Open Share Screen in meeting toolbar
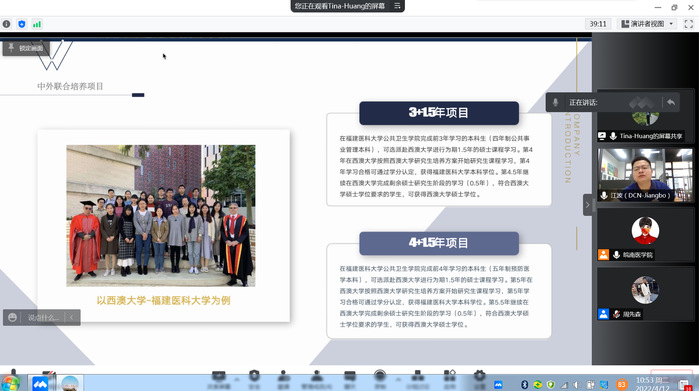Image resolution: width=699 pixels, height=391 pixels. pos(218,380)
